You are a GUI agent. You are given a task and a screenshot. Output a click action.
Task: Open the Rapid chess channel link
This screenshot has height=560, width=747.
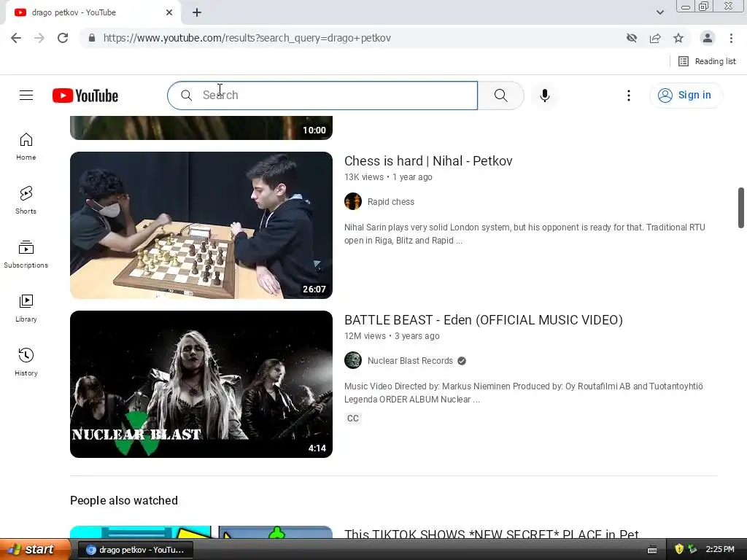(391, 201)
